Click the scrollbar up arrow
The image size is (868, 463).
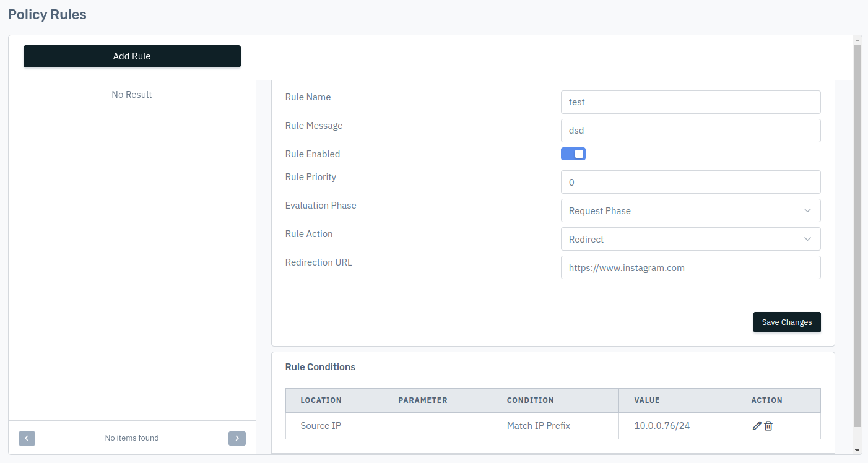(x=857, y=40)
